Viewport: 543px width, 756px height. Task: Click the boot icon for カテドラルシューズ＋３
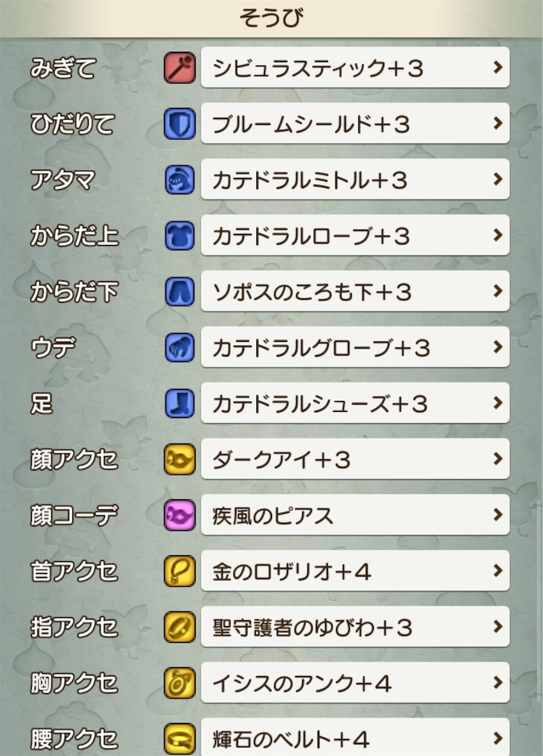click(179, 403)
